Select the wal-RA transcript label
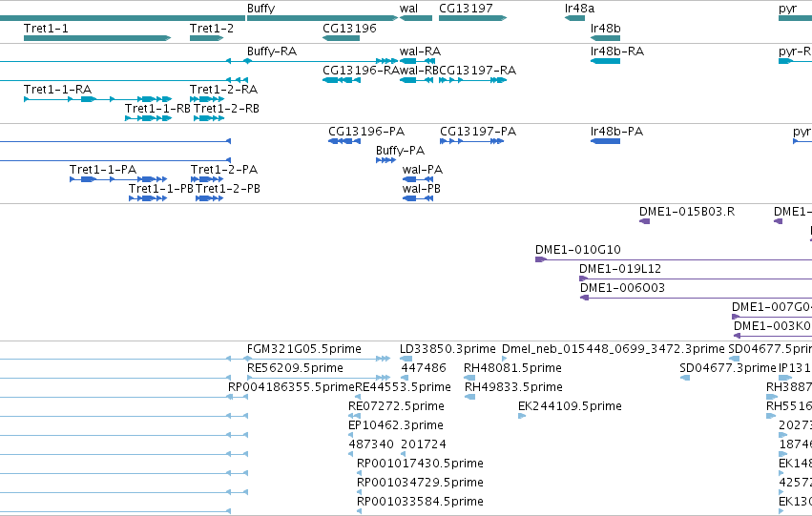 click(420, 52)
